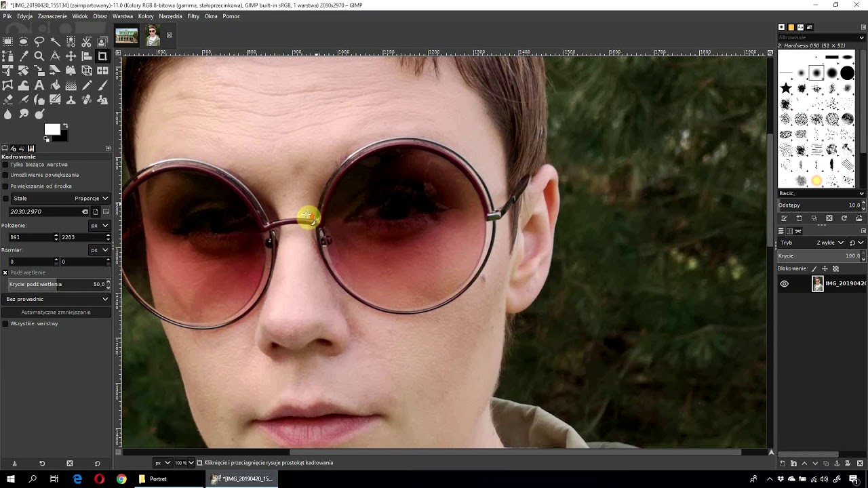
Task: Open the brush filter 'Filtrowanie' dropdown arrow
Action: (862, 37)
